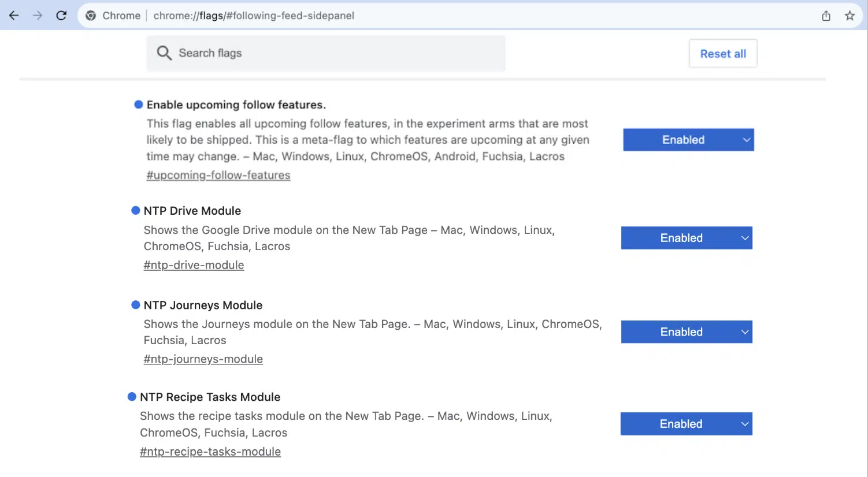This screenshot has height=477, width=868.
Task: Click the 'Shows the Google Drive module' description
Action: click(x=349, y=238)
